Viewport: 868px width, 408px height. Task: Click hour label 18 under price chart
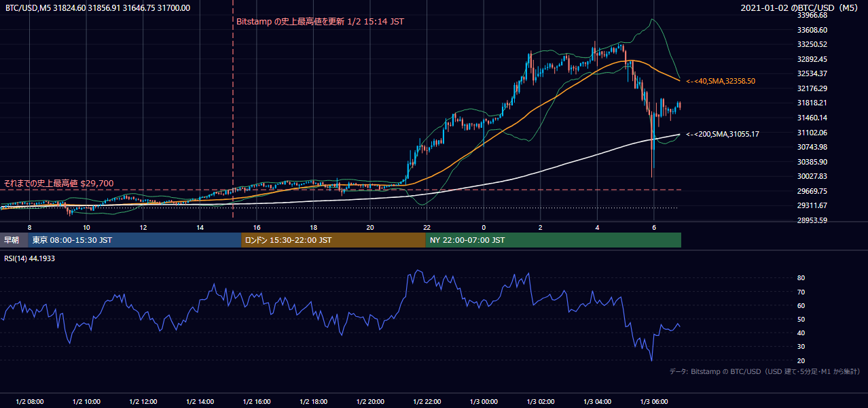(x=314, y=227)
